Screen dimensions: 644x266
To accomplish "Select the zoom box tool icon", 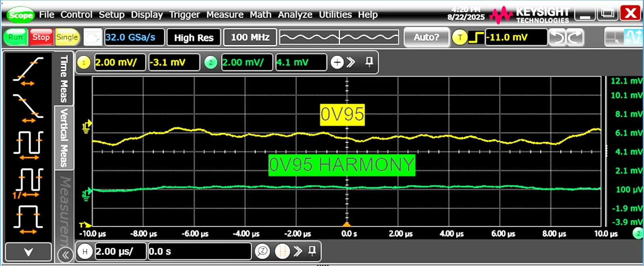I will (613, 37).
